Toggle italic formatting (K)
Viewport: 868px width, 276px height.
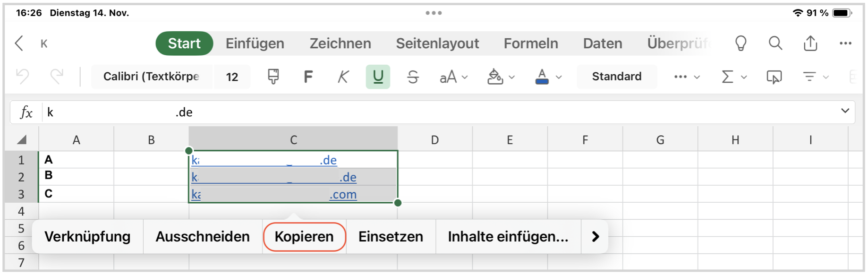343,77
